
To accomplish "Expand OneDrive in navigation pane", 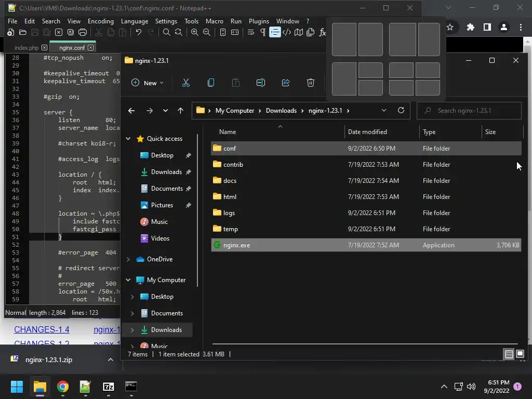I will [128, 259].
